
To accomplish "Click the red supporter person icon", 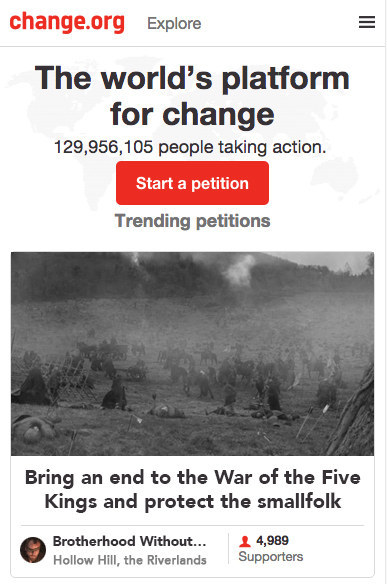I will 244,541.
